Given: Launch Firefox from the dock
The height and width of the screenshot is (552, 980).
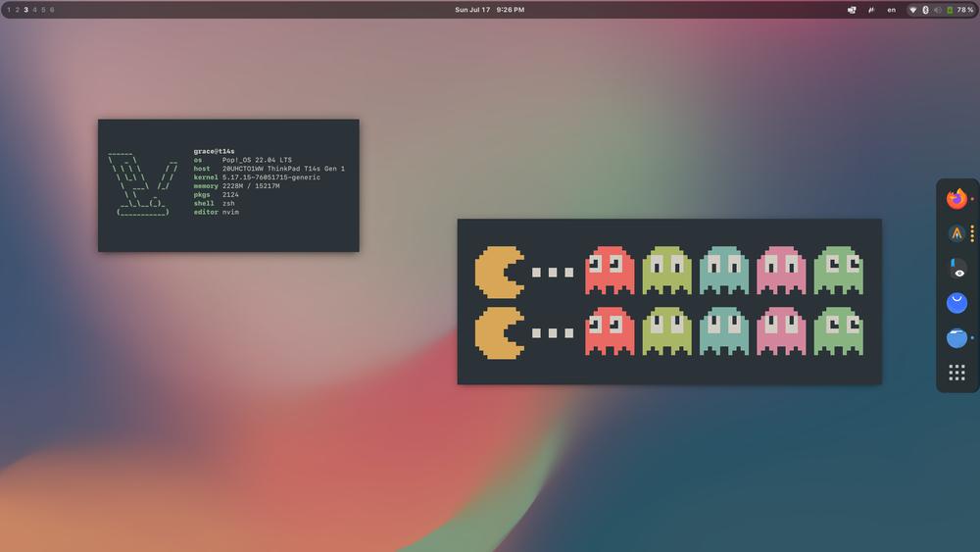Looking at the screenshot, I should tap(956, 199).
